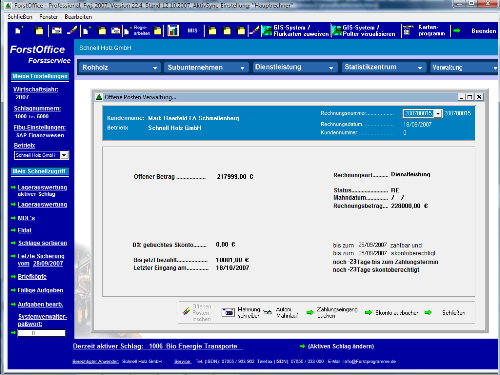Click the Rechnungsnummer input field

pyautogui.click(x=419, y=114)
